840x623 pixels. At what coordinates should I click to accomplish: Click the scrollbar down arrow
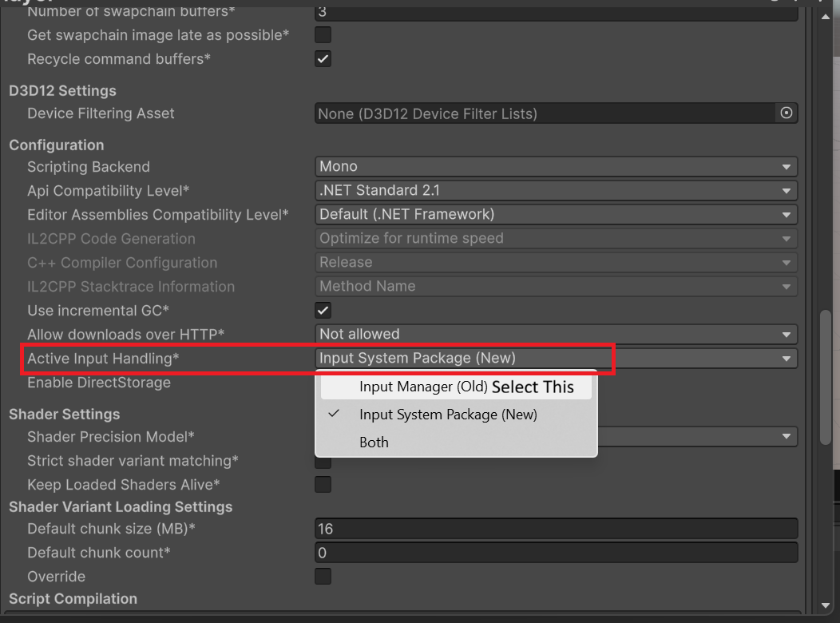[x=826, y=605]
